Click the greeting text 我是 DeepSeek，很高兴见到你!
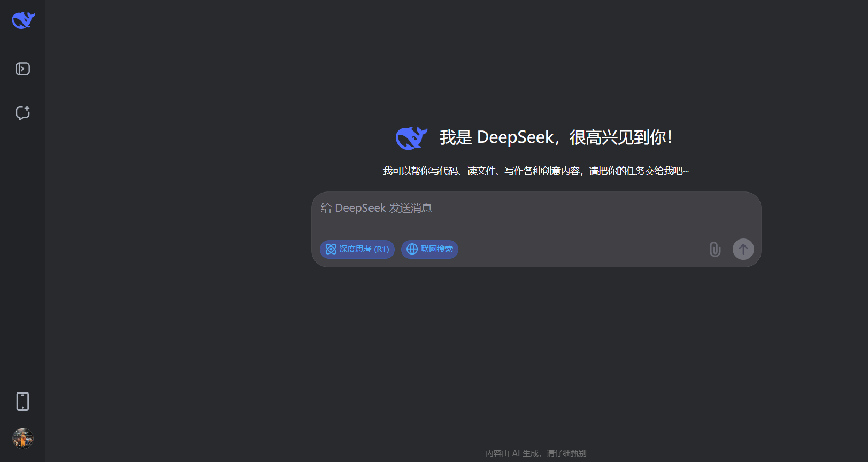Screen dimensions: 868x462 pos(556,137)
